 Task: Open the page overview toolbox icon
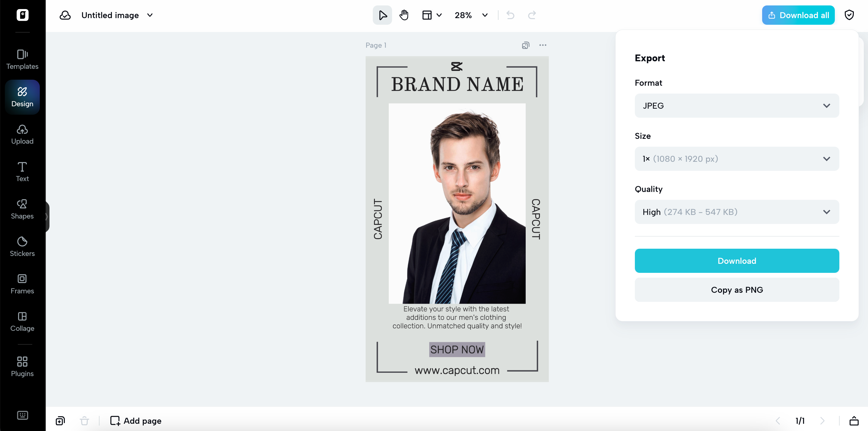coord(854,420)
